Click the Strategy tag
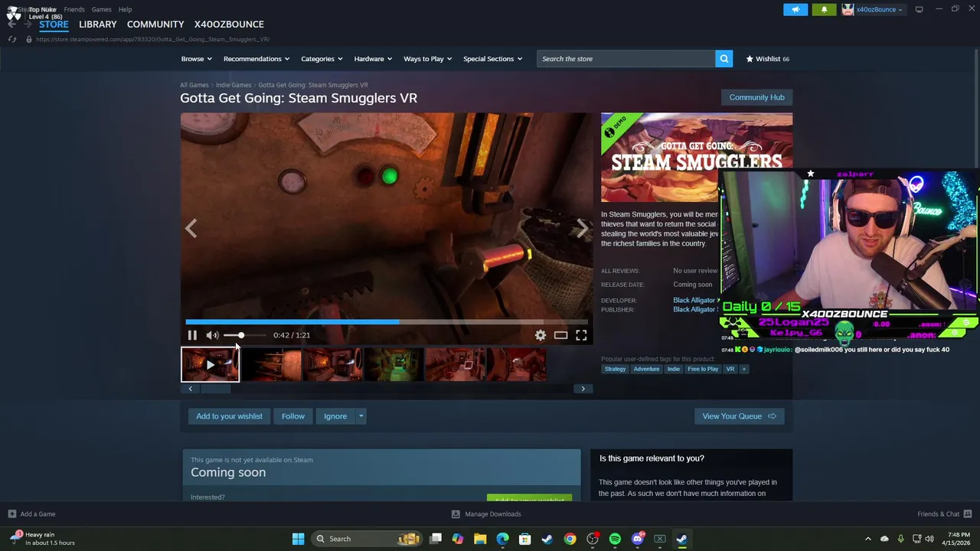The width and height of the screenshot is (980, 551). pos(615,369)
